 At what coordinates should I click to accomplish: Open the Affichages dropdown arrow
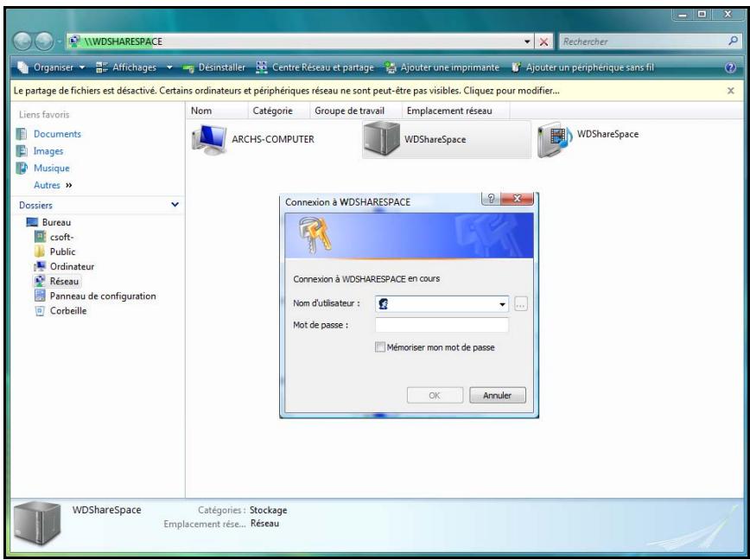pyautogui.click(x=168, y=67)
